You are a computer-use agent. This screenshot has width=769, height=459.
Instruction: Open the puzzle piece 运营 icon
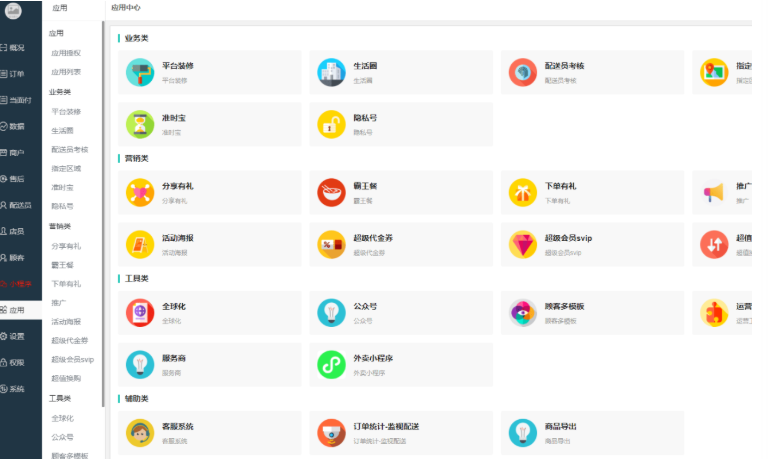(x=714, y=312)
